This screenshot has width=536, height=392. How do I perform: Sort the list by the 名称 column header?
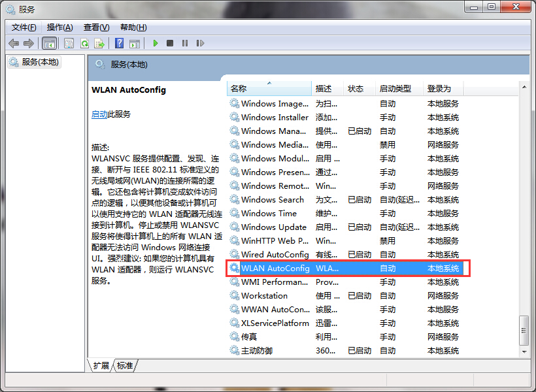tap(268, 88)
